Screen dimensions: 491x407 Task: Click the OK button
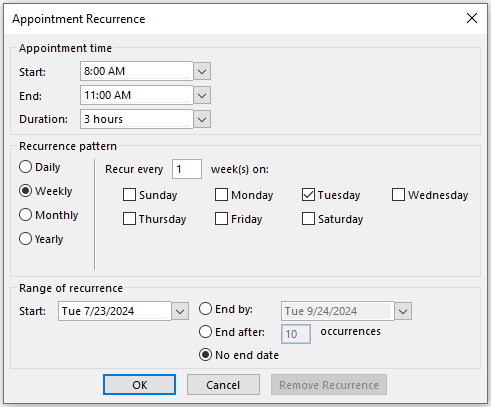click(x=139, y=385)
